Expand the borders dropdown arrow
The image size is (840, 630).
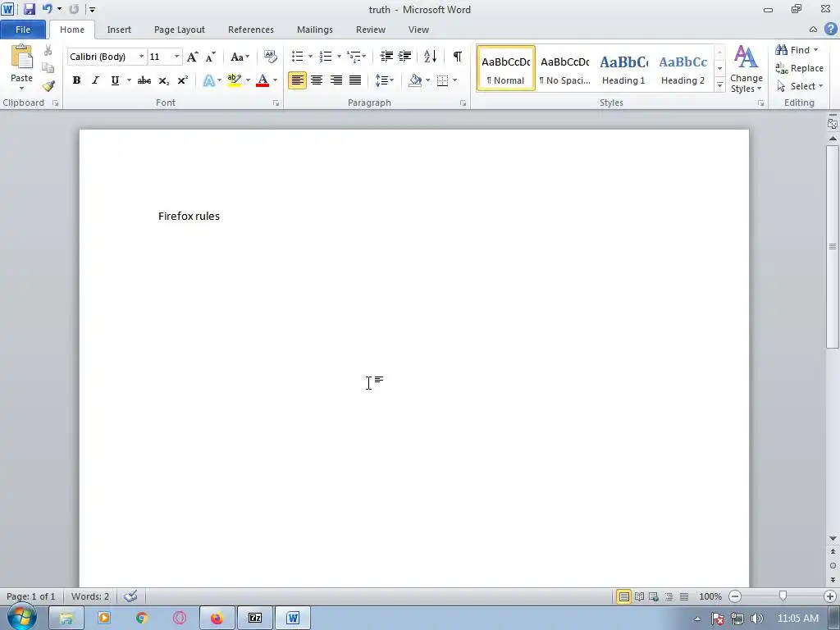coord(454,80)
